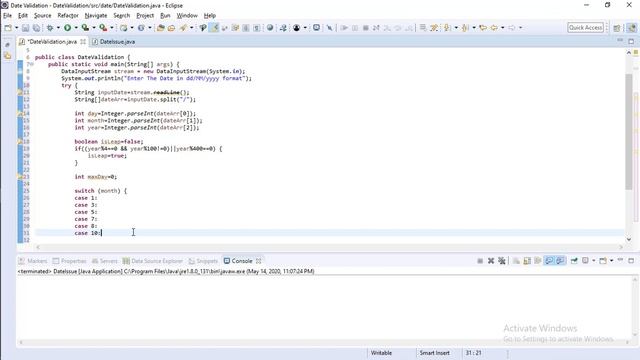Click the Search flashlight icon

tap(183, 28)
